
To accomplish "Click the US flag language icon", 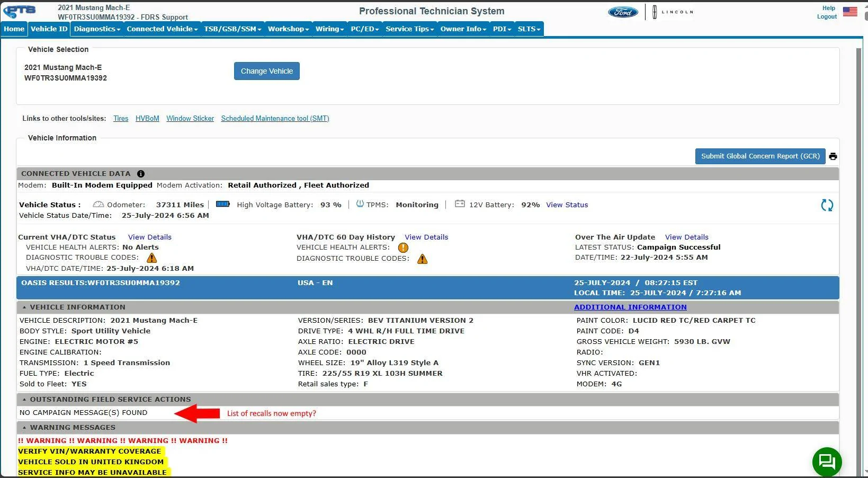I will [850, 12].
